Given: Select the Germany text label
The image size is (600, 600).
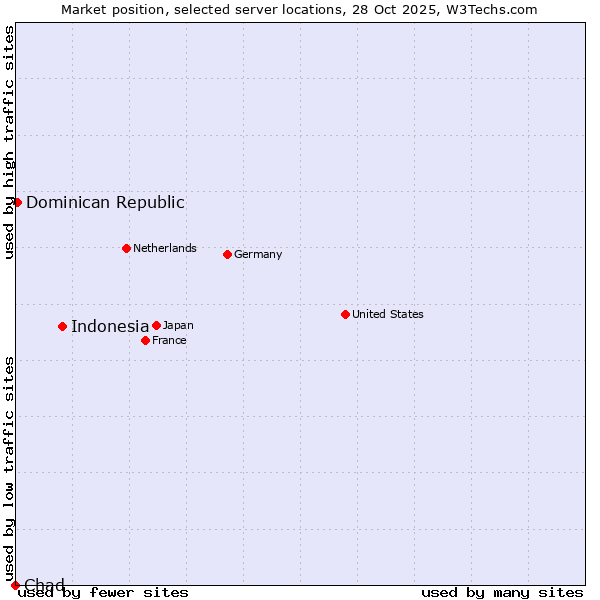Looking at the screenshot, I should click(258, 254).
